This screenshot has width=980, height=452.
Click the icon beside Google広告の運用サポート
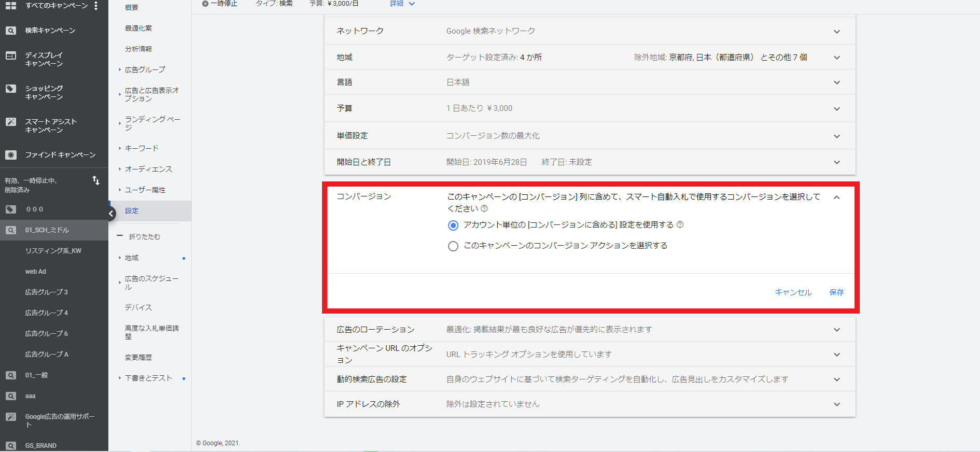point(10,417)
